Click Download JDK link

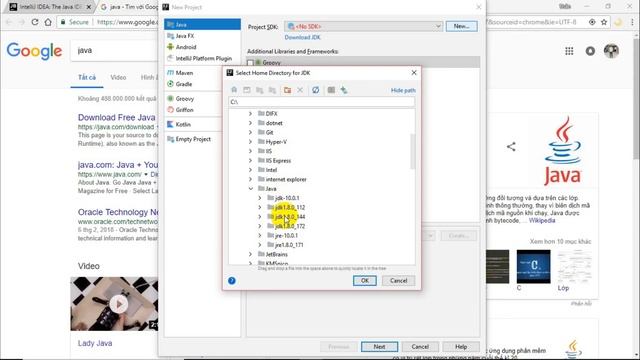[x=302, y=37]
